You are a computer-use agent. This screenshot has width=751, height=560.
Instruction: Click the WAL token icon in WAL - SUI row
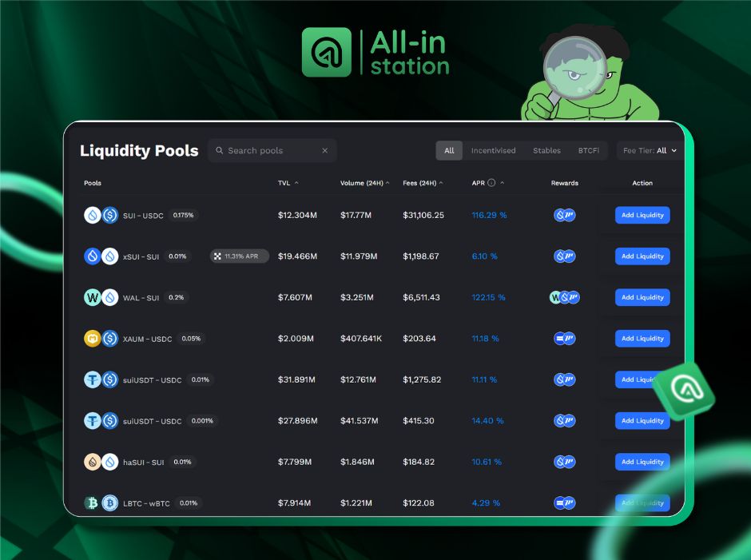click(93, 297)
